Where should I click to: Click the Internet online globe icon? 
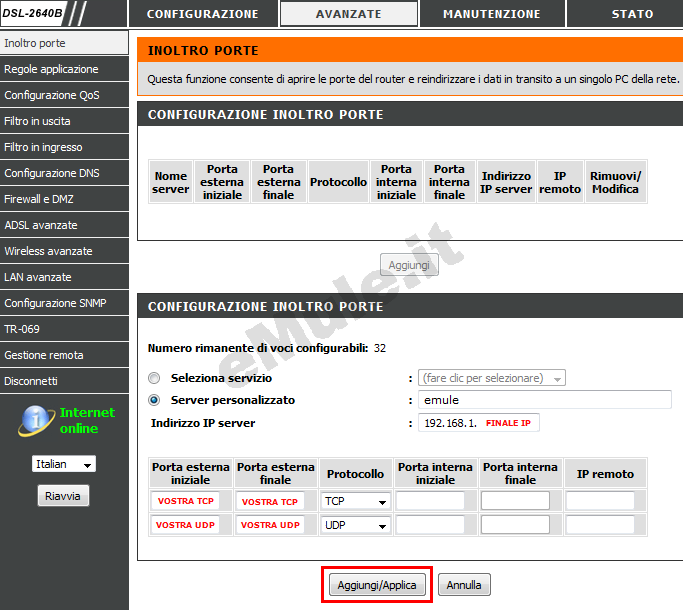(37, 420)
